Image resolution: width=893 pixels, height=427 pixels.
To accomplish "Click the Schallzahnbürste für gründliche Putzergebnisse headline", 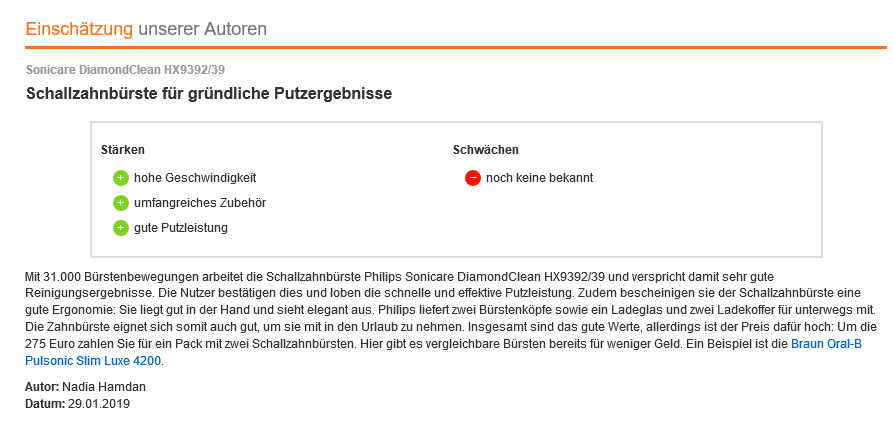I will click(209, 94).
